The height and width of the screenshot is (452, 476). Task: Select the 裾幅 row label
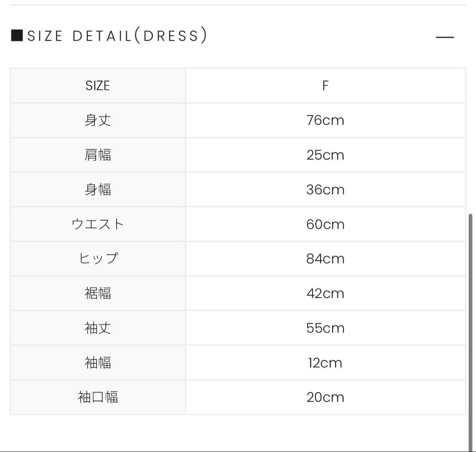pos(98,293)
